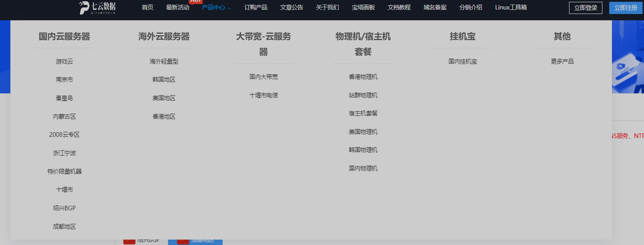Click the 七云数据 logo
Viewport: 644px width, 245px height.
(97, 7)
